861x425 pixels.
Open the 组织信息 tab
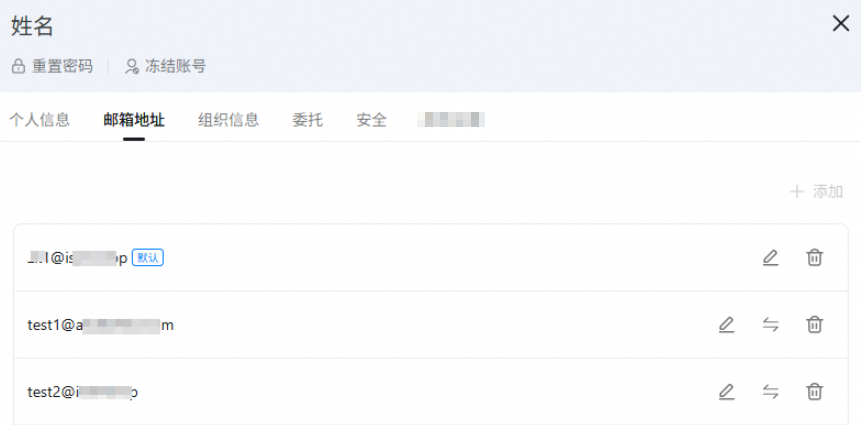(228, 120)
